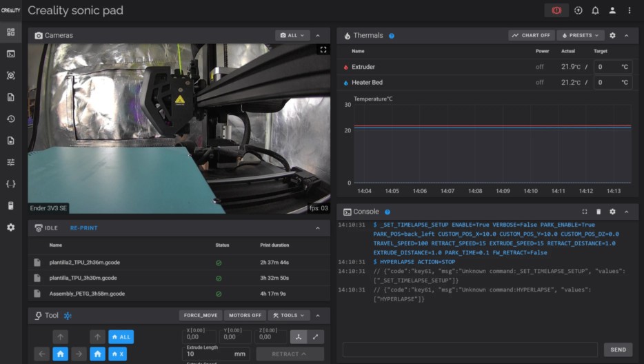Viewport: 644px width, 364px height.
Task: Open the Configuration braces icon in sidebar
Action: (x=10, y=184)
